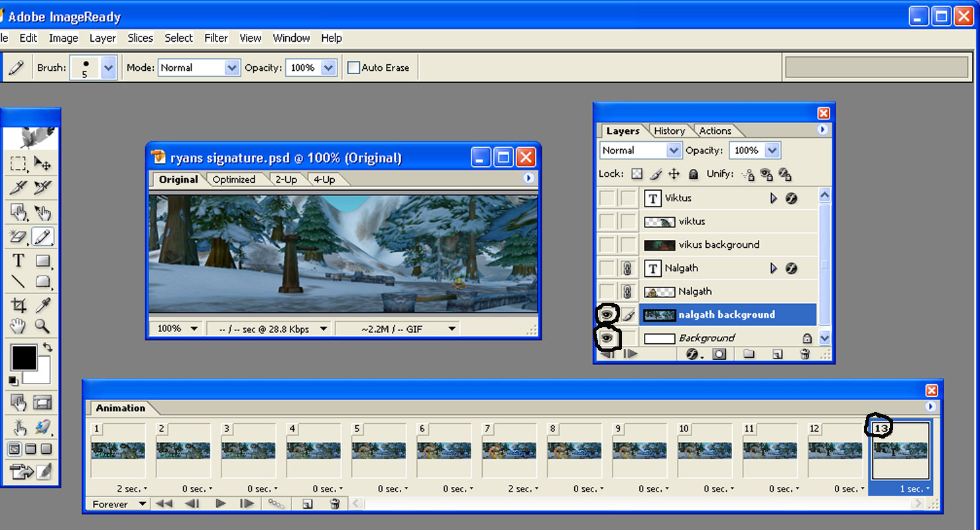This screenshot has height=530, width=980.
Task: Toggle Lock all in Layers panel
Action: [x=693, y=174]
